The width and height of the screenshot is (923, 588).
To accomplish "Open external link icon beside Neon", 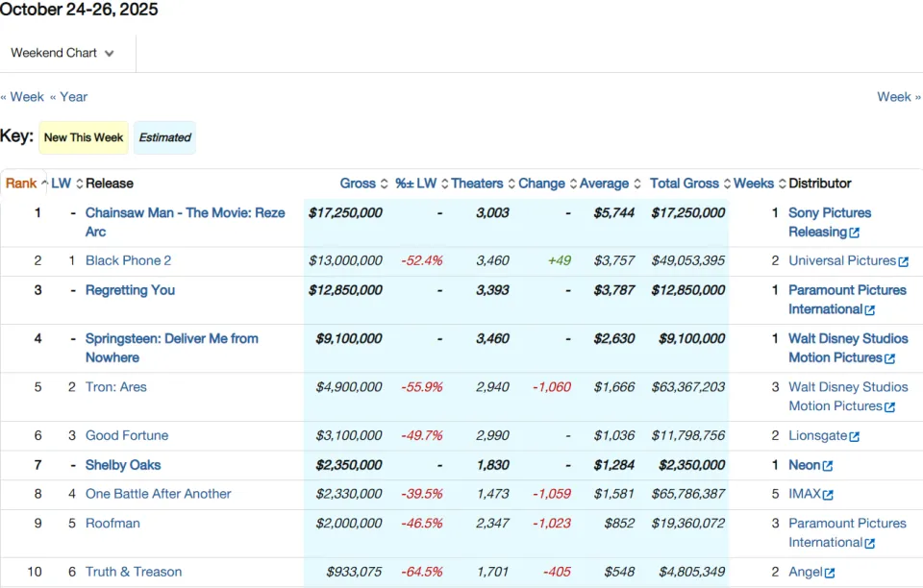I will [828, 466].
